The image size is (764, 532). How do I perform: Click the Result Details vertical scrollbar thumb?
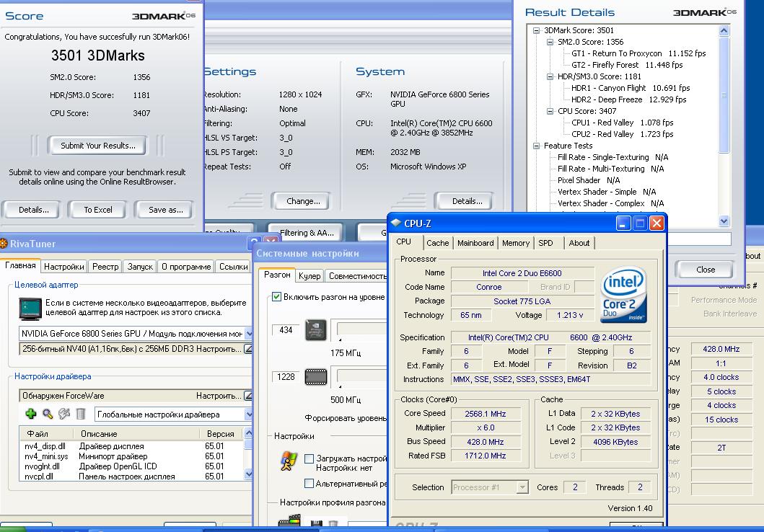(724, 95)
